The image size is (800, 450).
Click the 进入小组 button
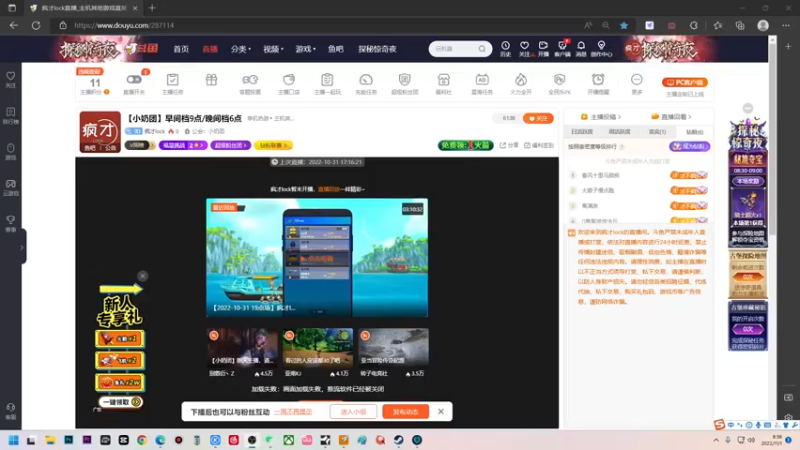(353, 412)
